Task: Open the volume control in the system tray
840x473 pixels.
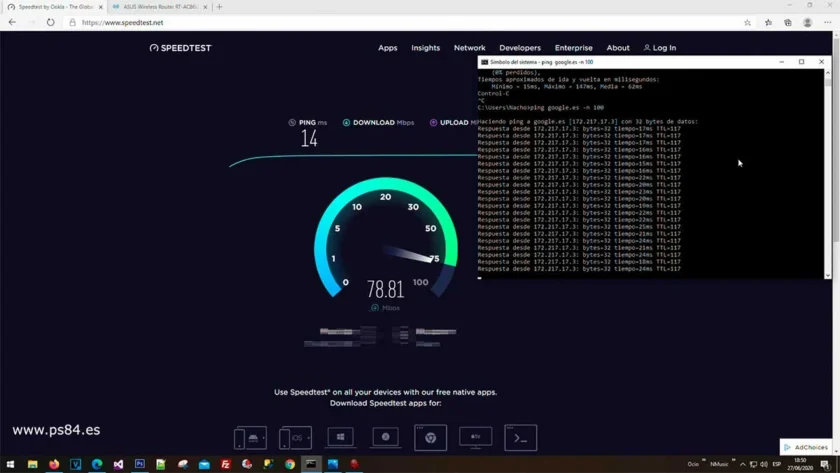Action: click(764, 464)
